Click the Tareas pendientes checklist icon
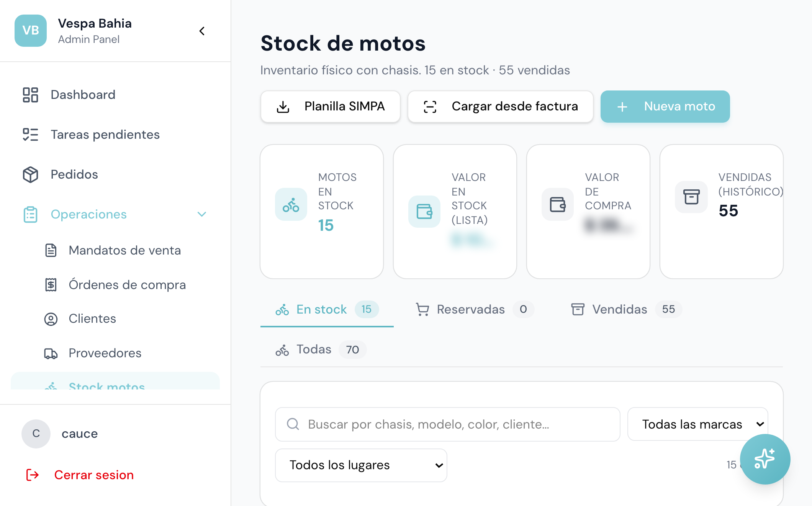 tap(30, 135)
